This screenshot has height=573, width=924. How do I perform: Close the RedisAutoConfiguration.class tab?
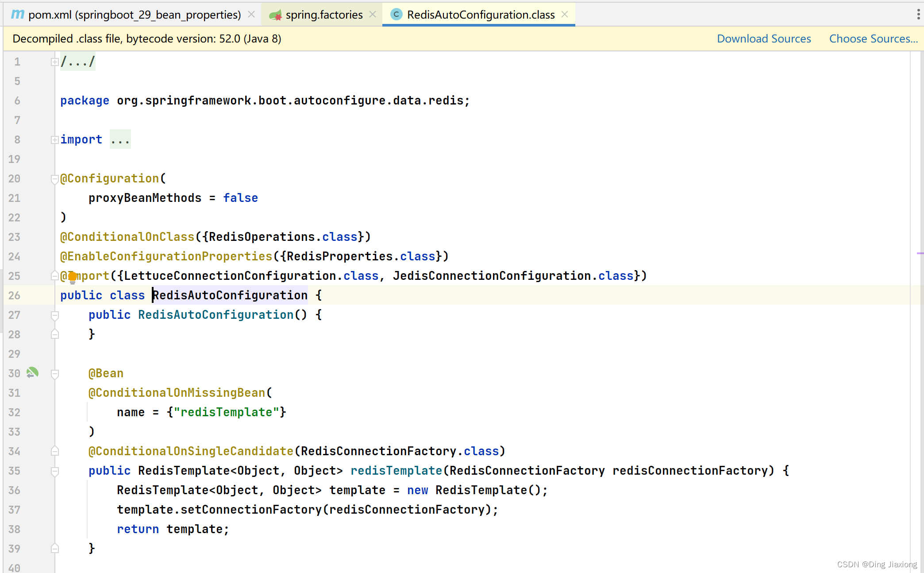(x=565, y=15)
